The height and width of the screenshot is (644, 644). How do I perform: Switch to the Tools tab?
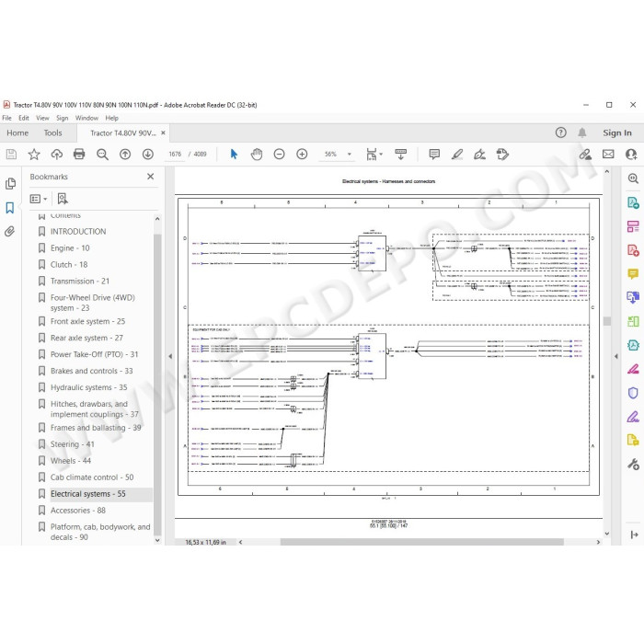(x=53, y=132)
